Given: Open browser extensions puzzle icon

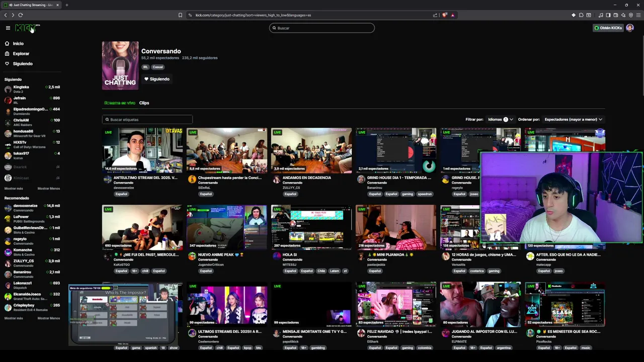Looking at the screenshot, I should 581,15.
